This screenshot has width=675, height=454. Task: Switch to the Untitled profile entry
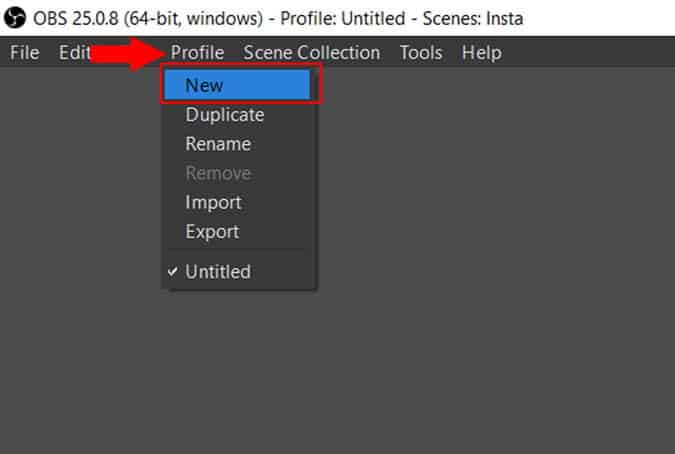click(239, 272)
